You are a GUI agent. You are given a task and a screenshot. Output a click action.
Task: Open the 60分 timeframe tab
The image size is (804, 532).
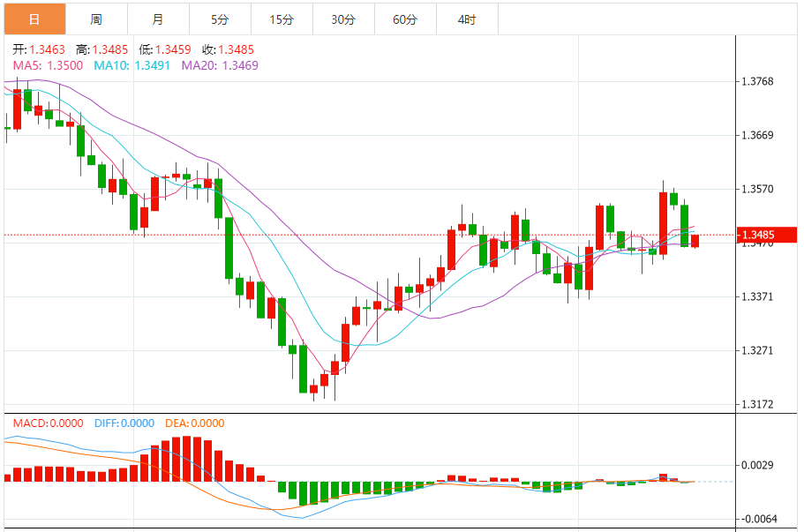click(405, 19)
